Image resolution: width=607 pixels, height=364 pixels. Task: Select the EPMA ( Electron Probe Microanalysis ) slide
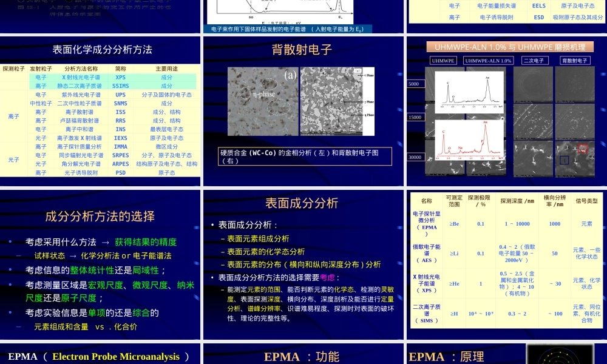(x=100, y=354)
